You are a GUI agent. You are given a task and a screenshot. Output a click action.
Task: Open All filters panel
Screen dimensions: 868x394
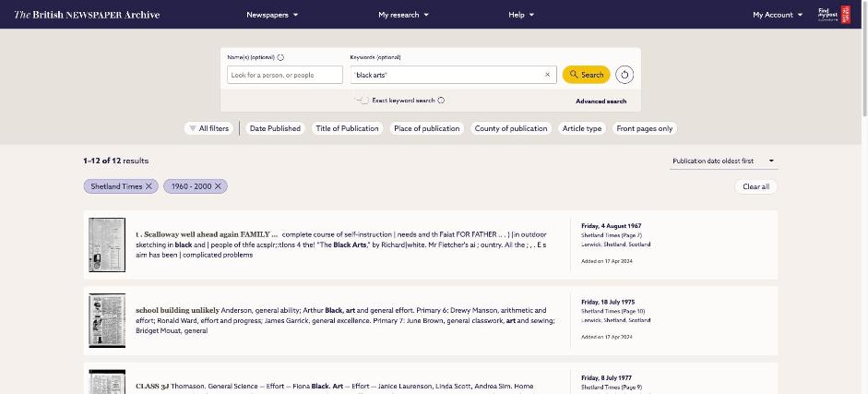208,128
